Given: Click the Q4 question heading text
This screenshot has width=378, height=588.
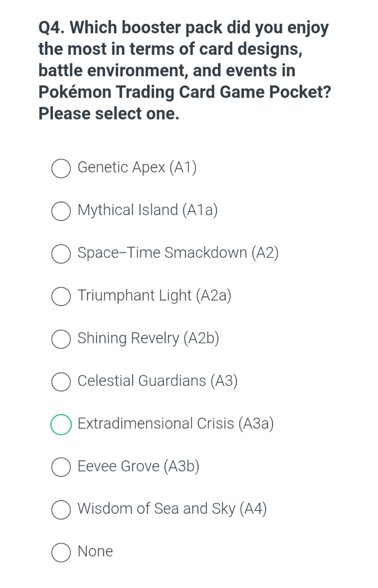Looking at the screenshot, I should pos(184,70).
